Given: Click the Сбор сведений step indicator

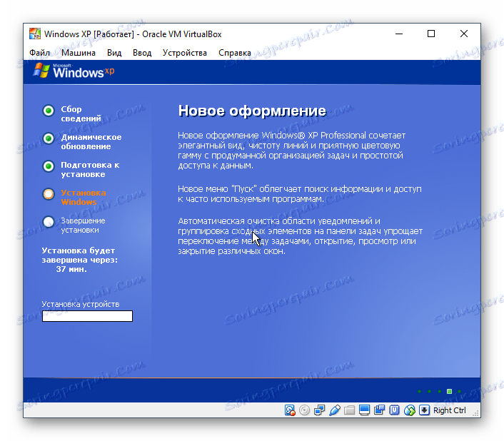Looking at the screenshot, I should [x=49, y=111].
